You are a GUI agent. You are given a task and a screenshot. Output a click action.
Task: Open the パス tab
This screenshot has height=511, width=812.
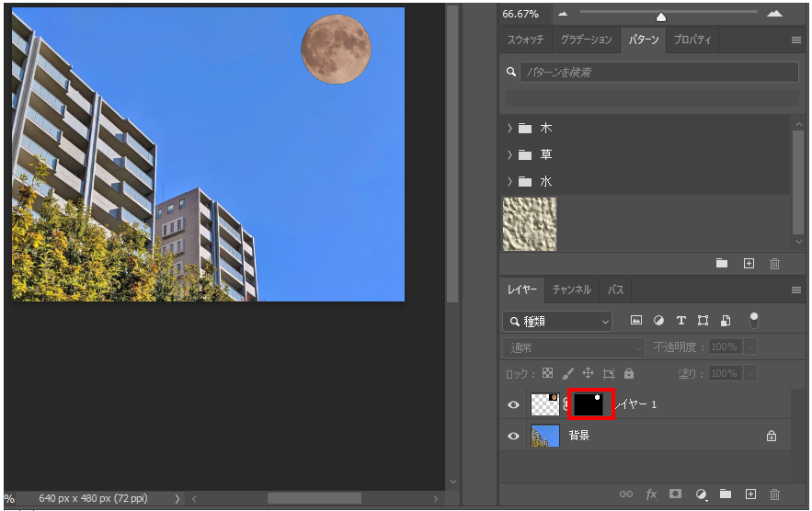click(x=615, y=290)
